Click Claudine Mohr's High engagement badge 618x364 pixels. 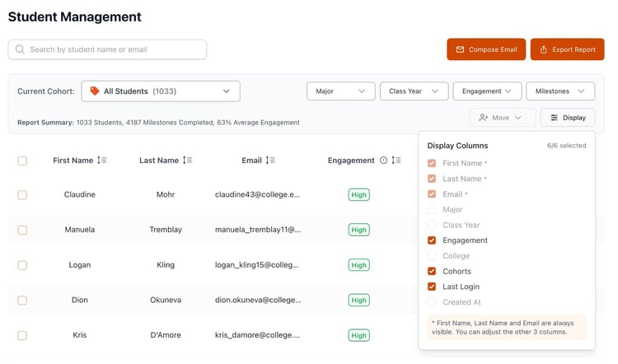(358, 194)
